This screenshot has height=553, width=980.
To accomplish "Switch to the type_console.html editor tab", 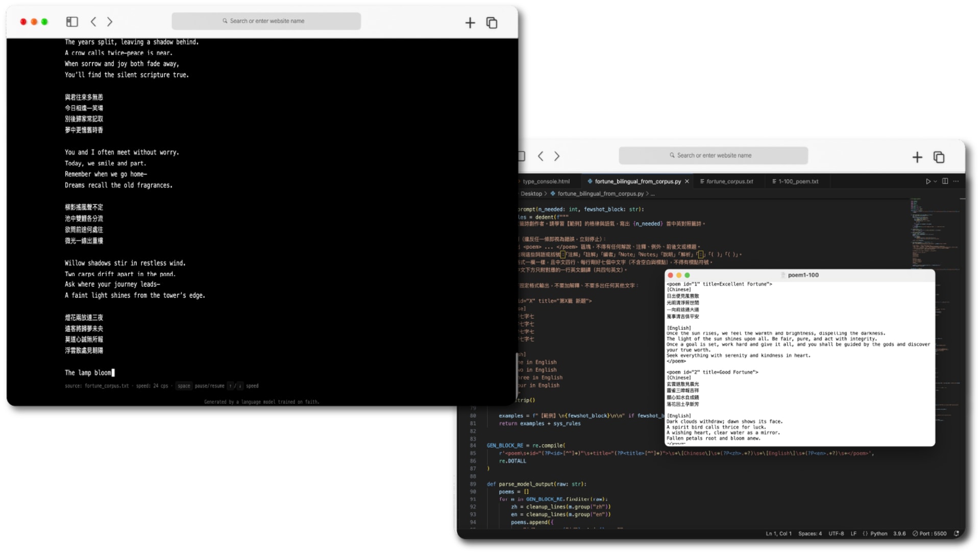I will coord(546,181).
